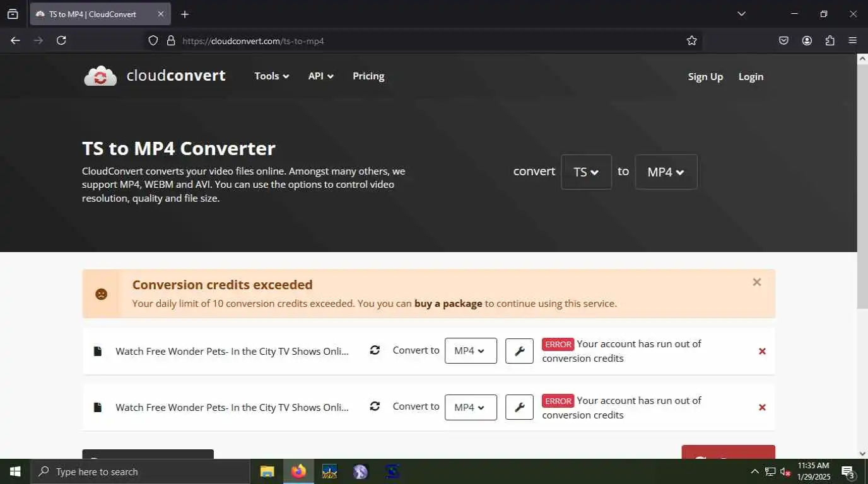This screenshot has width=868, height=484.
Task: Change first file's Convert to MP4 dropdown
Action: (471, 351)
